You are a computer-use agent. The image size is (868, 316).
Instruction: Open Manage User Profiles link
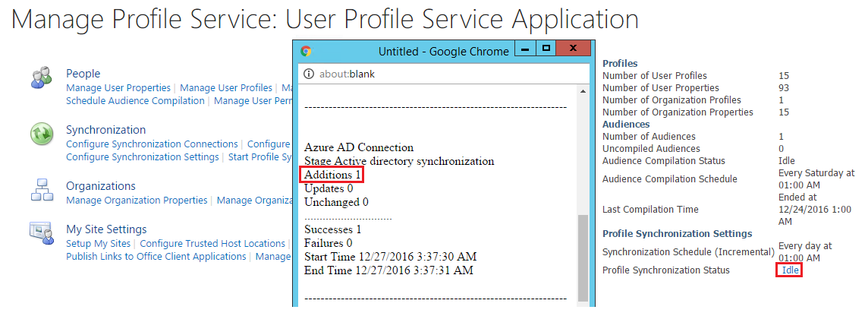[226, 87]
